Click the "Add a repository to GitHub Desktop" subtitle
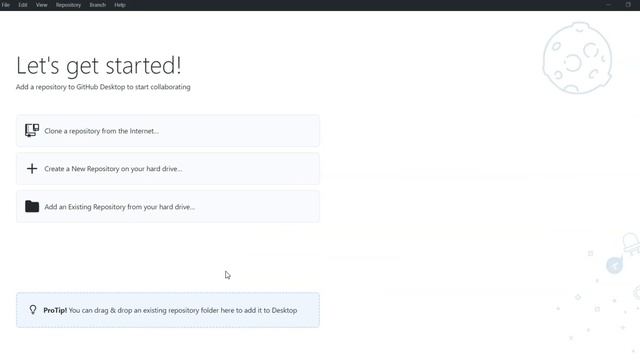 pos(103,87)
